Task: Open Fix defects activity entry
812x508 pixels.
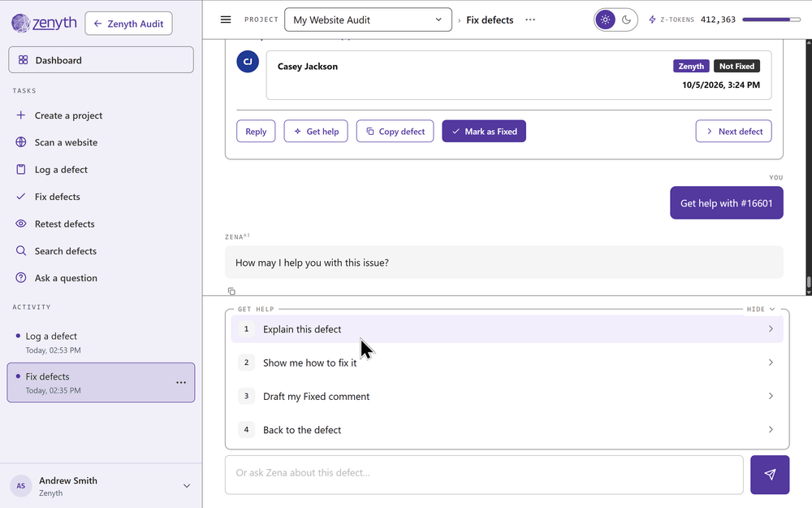Action: coord(101,383)
